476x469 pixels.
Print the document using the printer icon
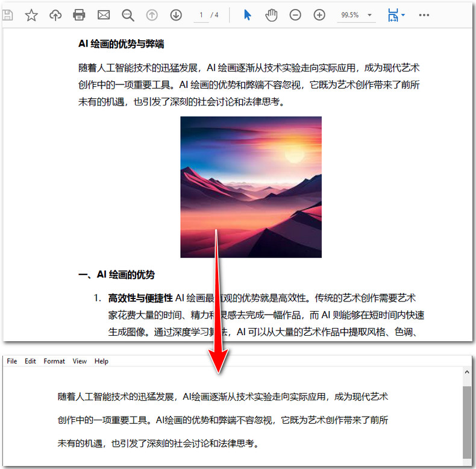tap(79, 15)
